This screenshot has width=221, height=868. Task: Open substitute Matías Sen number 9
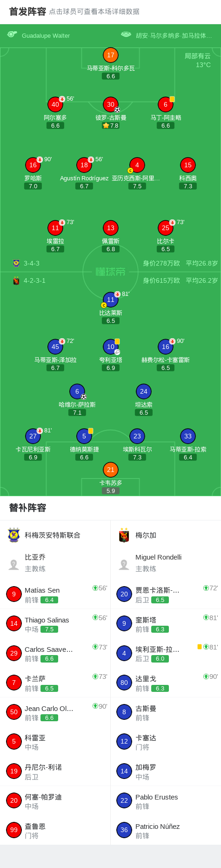coord(14,594)
